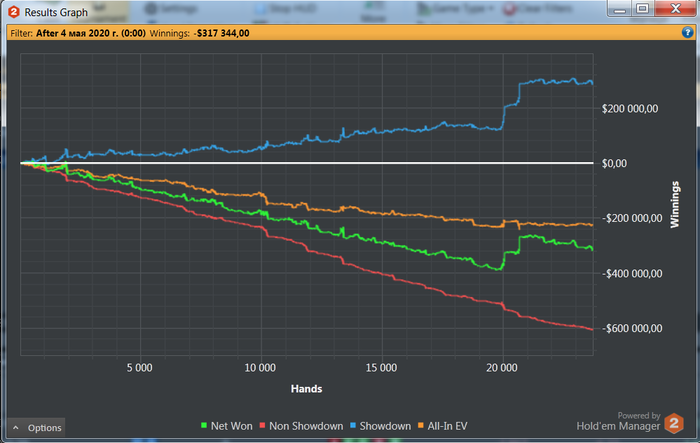Click the -$600 000,00 axis label
700x443 pixels.
pos(632,328)
